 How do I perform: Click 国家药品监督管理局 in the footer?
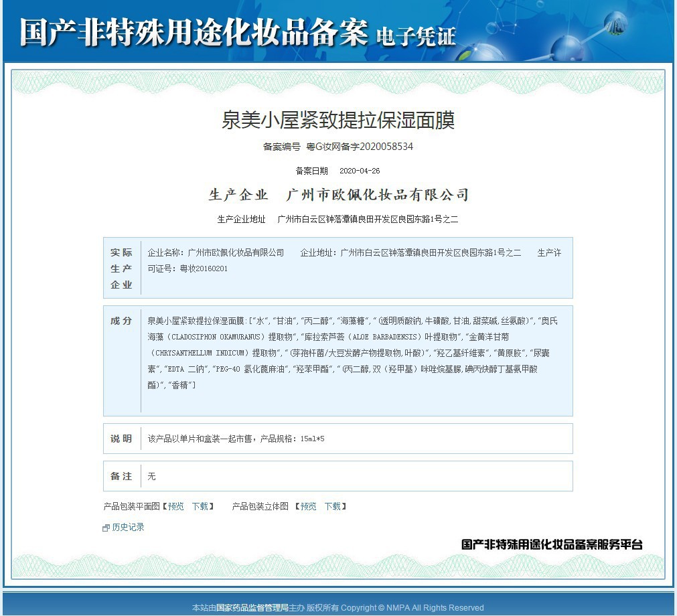point(252,608)
